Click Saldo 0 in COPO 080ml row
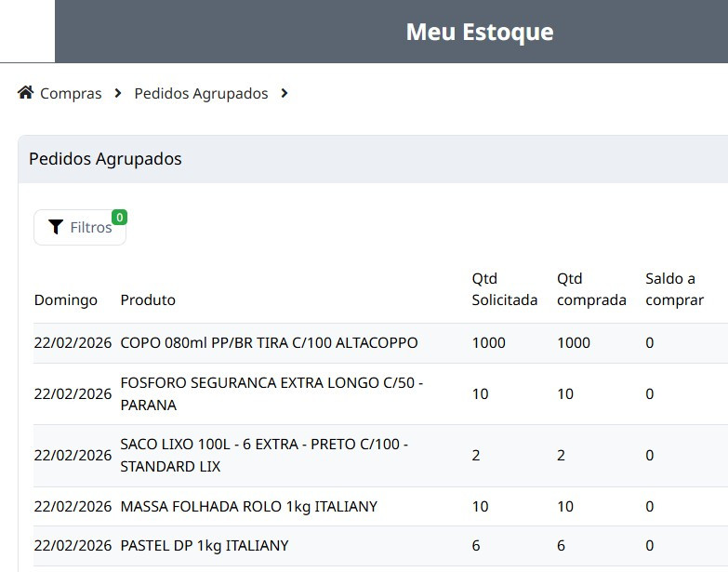This screenshot has height=572, width=728. click(650, 342)
